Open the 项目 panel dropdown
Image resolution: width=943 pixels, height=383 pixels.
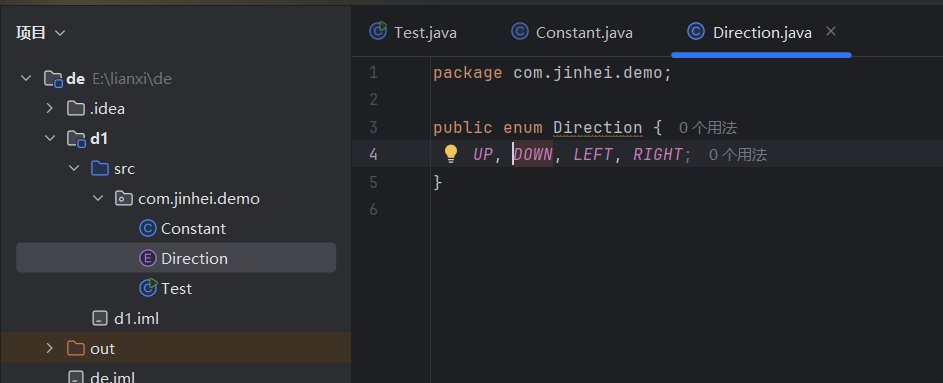tap(60, 32)
